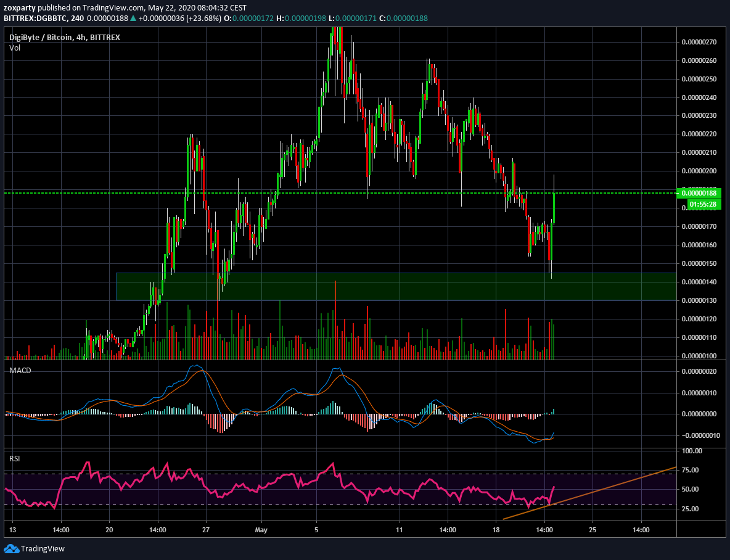Select the 'Vol' indicator label
730x560 pixels.
point(15,47)
